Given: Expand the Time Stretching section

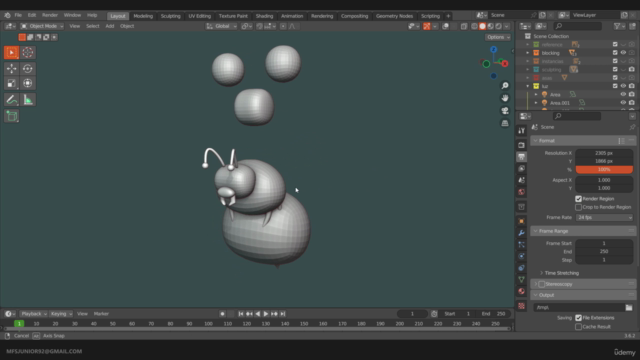Looking at the screenshot, I should point(542,273).
